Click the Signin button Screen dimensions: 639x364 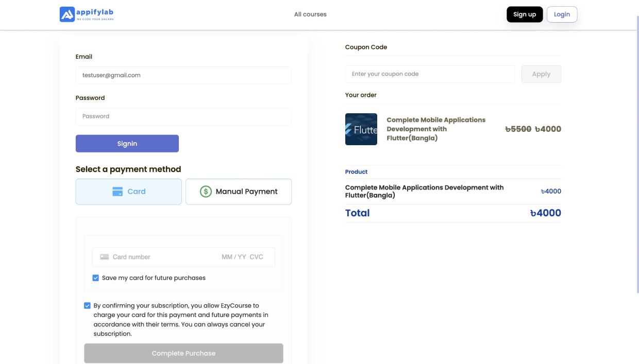(127, 144)
